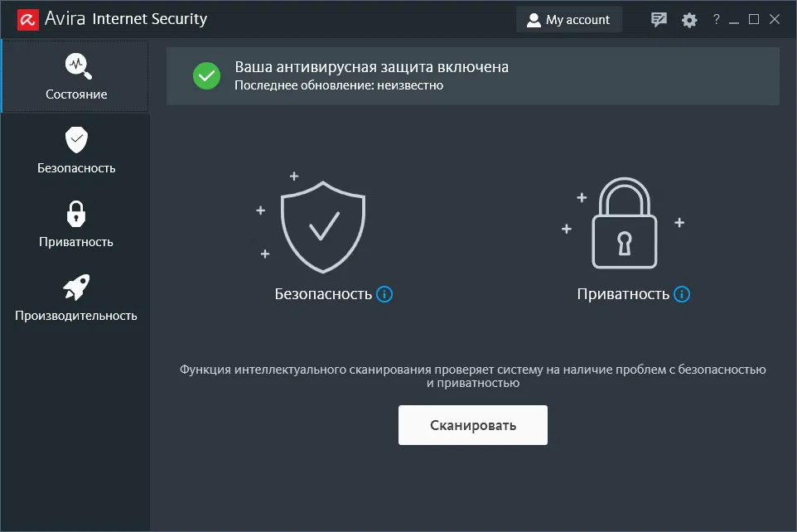Click the Avira umbrella logo icon
The image size is (797, 532).
[x=27, y=19]
